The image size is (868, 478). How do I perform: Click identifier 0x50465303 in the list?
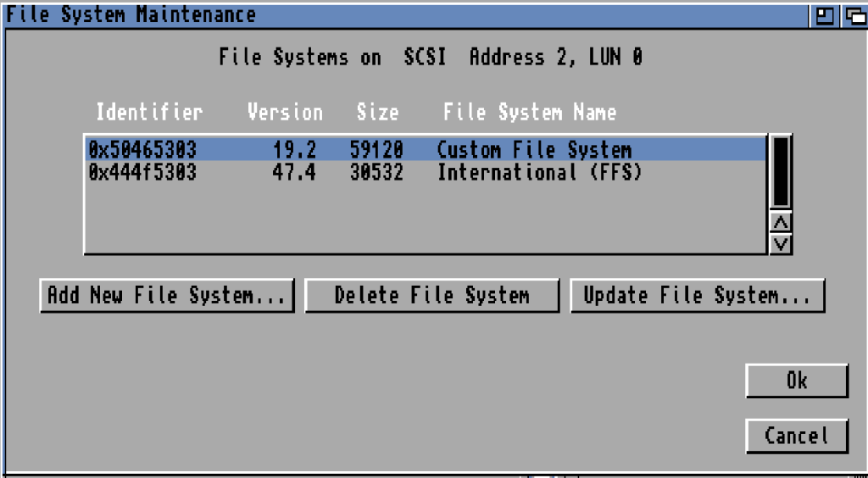click(x=142, y=150)
